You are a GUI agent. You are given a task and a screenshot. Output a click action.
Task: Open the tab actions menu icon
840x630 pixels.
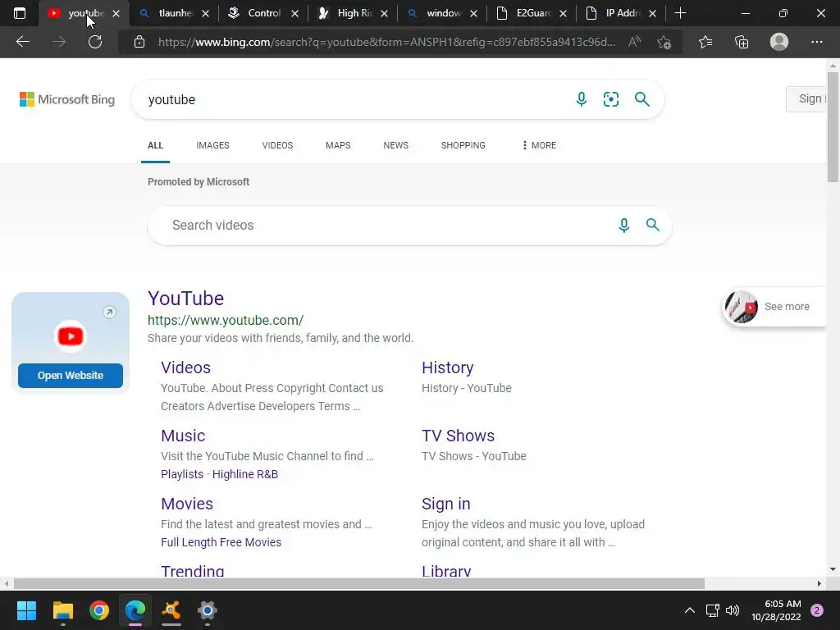click(20, 13)
